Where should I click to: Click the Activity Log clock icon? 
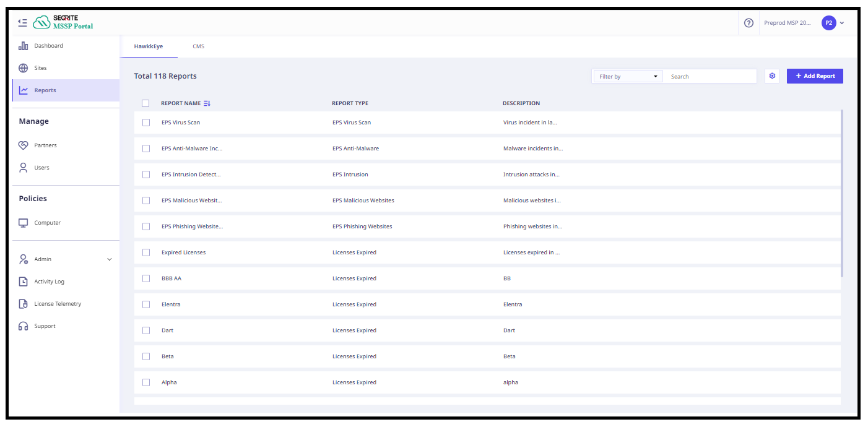(x=24, y=282)
